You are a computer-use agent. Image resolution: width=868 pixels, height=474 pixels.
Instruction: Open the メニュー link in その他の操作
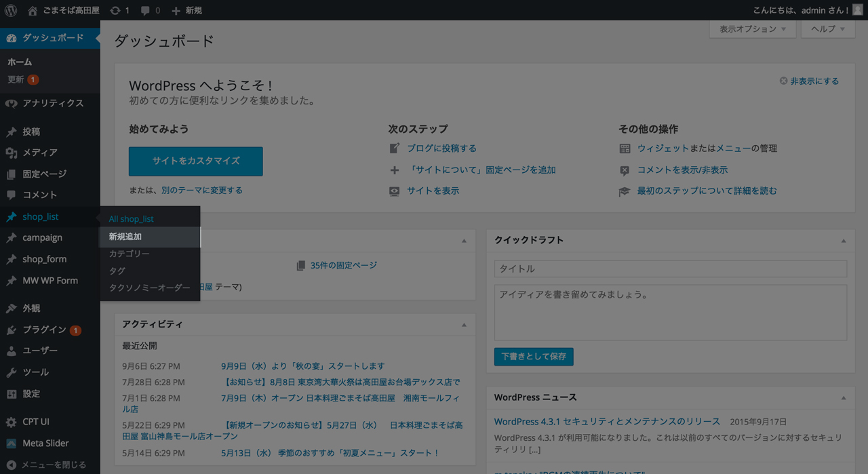pos(733,149)
